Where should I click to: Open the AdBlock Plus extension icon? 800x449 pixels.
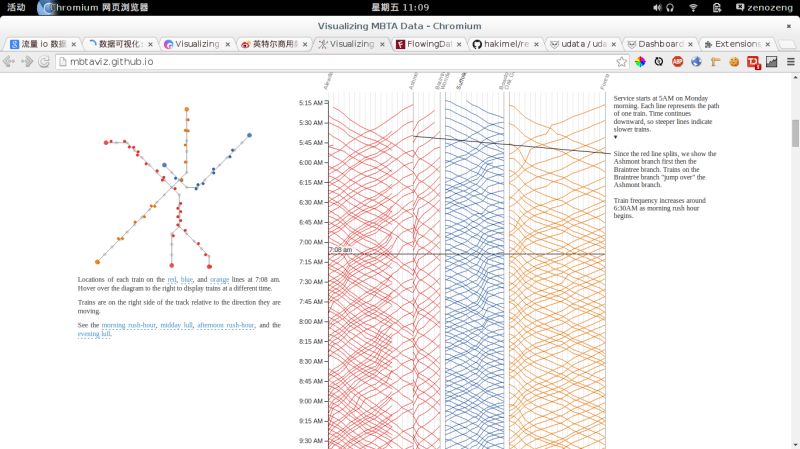pos(678,62)
